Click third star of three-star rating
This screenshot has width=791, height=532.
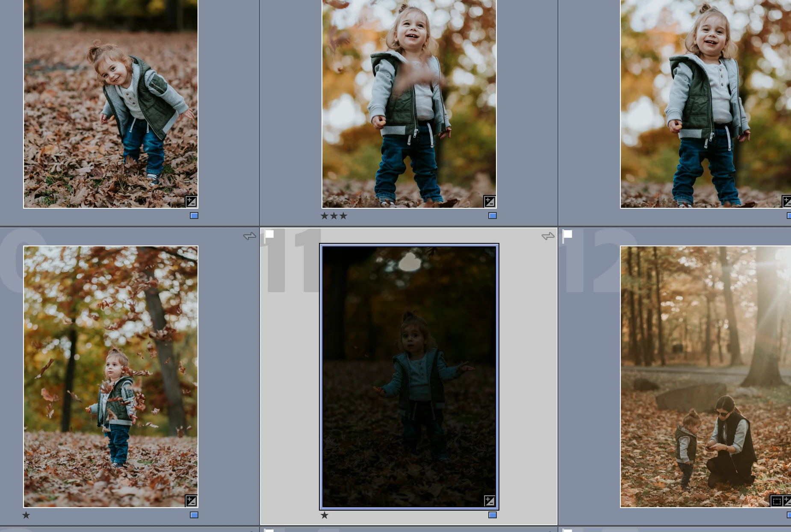pyautogui.click(x=343, y=216)
